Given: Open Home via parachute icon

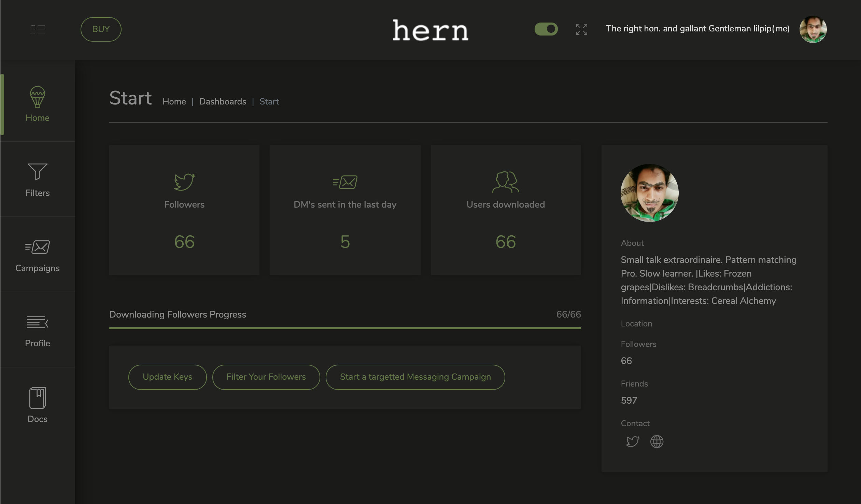Looking at the screenshot, I should (x=37, y=97).
